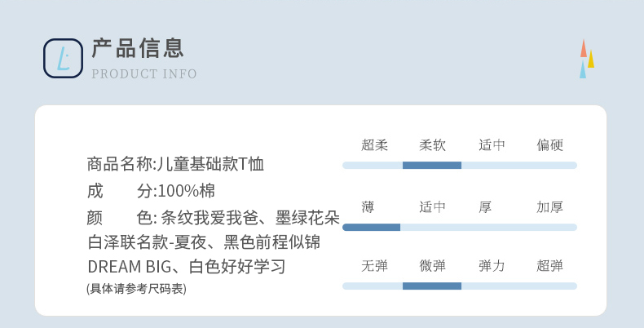Click the colorful triangles decoration icon
The height and width of the screenshot is (328, 644).
point(587,59)
